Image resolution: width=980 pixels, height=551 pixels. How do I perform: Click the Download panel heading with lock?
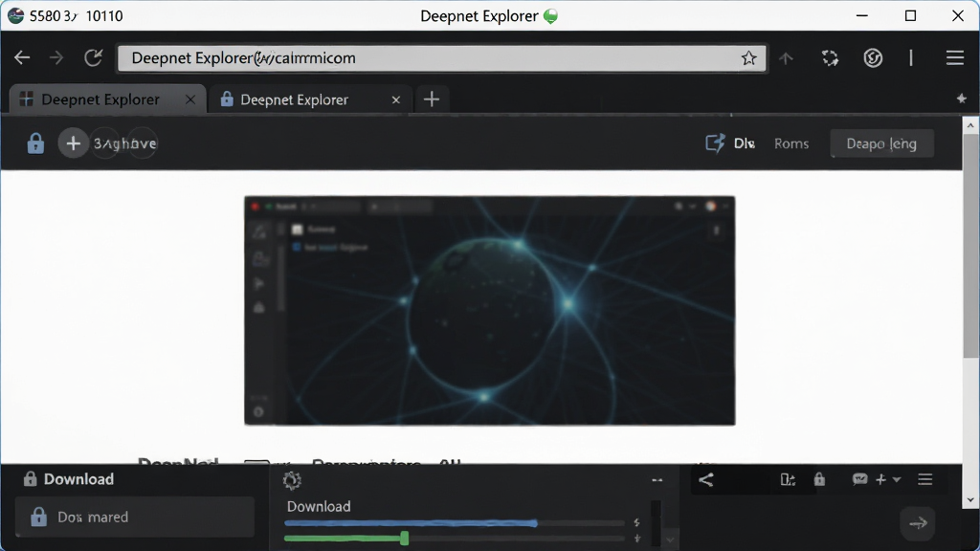(x=69, y=479)
